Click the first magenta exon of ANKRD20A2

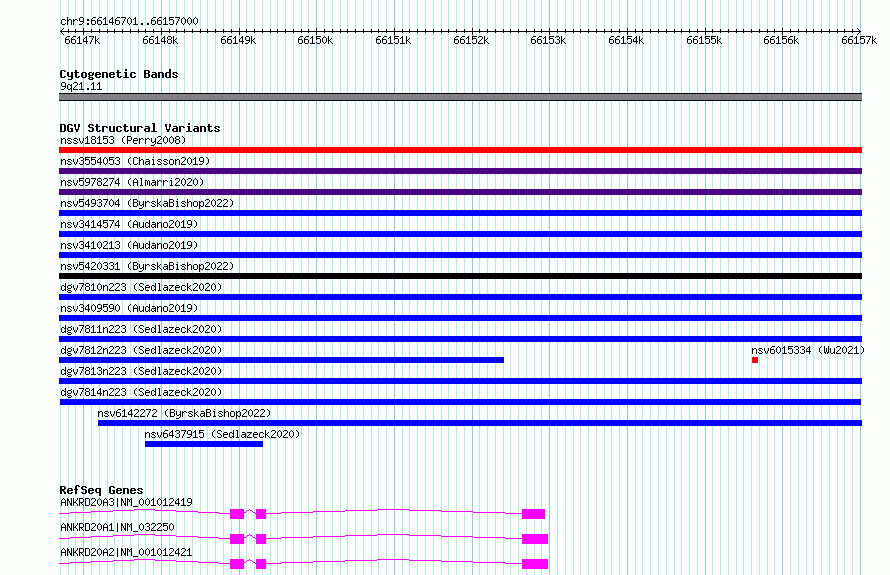[x=237, y=564]
